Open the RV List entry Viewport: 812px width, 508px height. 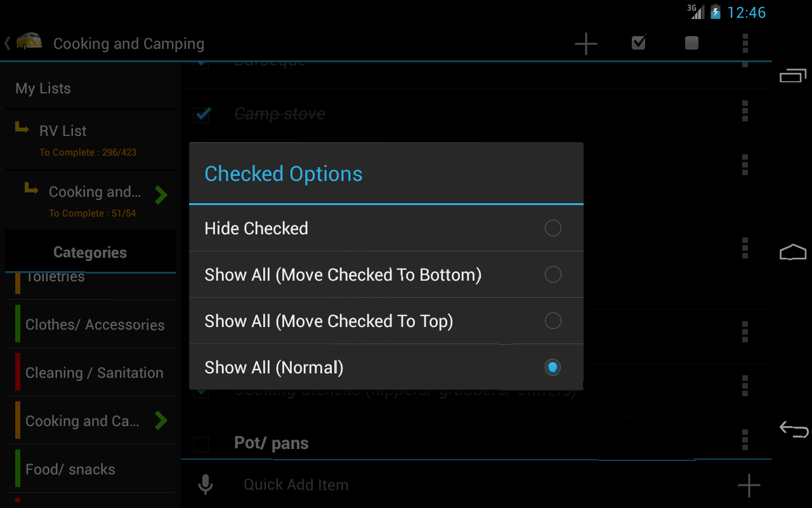point(90,140)
